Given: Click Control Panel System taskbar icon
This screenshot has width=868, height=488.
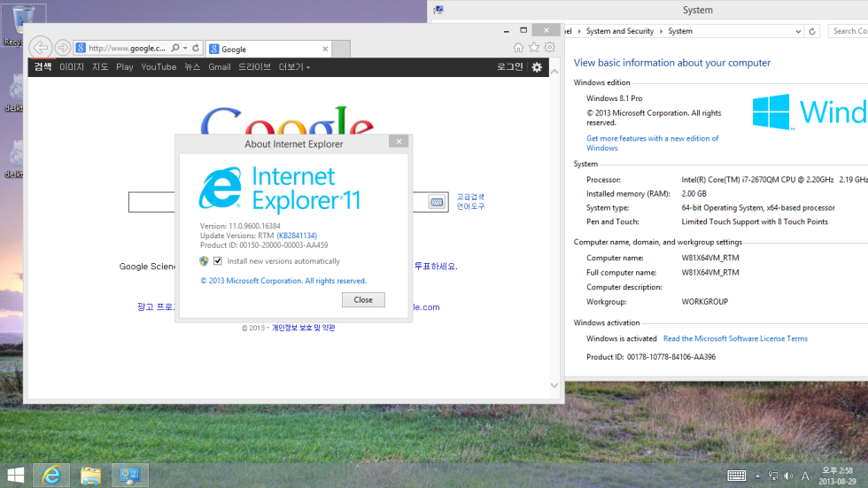Looking at the screenshot, I should pyautogui.click(x=129, y=476).
